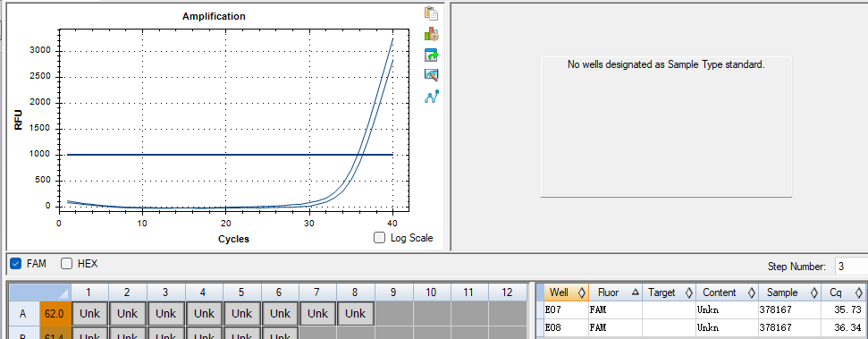Select the E08 well cell in results table

click(567, 327)
